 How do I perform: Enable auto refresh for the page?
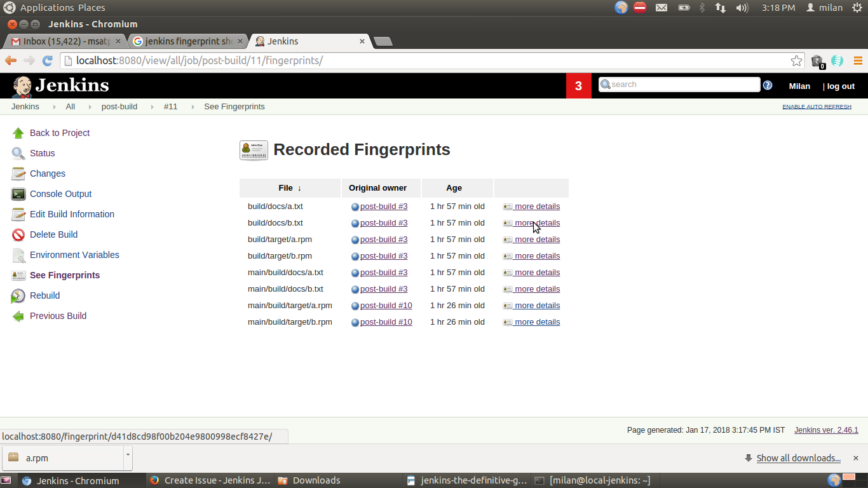click(x=817, y=107)
